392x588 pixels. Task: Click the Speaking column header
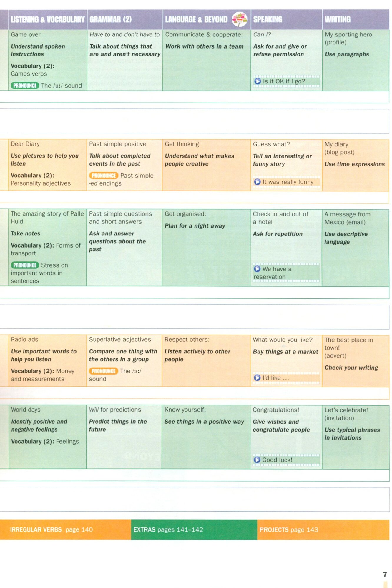[268, 20]
